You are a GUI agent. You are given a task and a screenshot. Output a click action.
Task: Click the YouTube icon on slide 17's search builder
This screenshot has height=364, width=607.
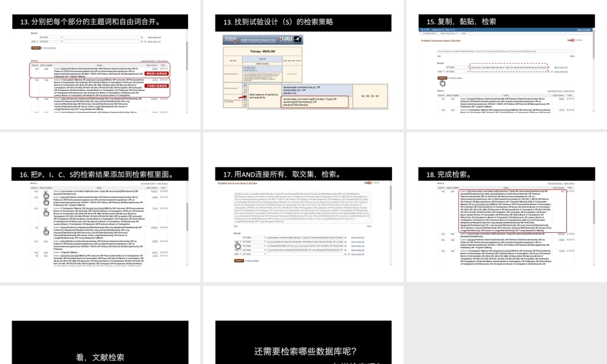(368, 182)
